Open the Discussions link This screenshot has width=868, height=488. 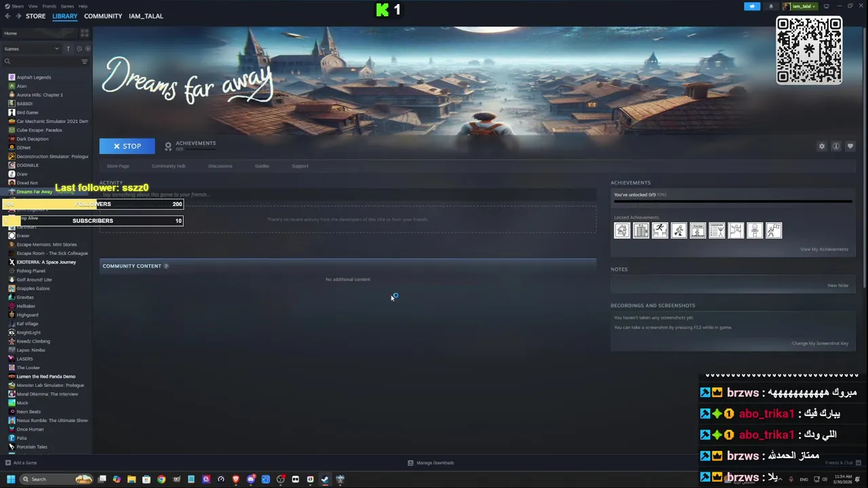(x=220, y=166)
